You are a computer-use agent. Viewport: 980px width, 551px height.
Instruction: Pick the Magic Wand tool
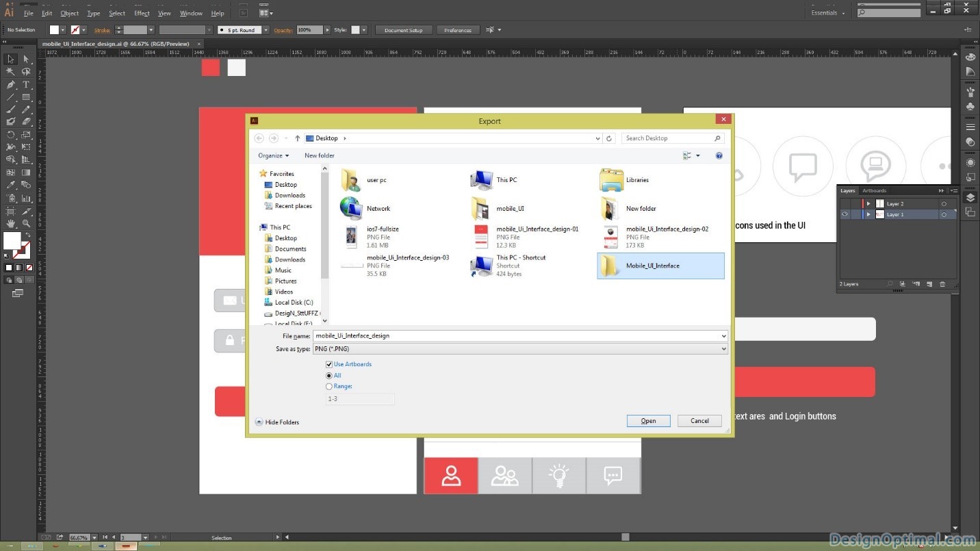tap(11, 72)
